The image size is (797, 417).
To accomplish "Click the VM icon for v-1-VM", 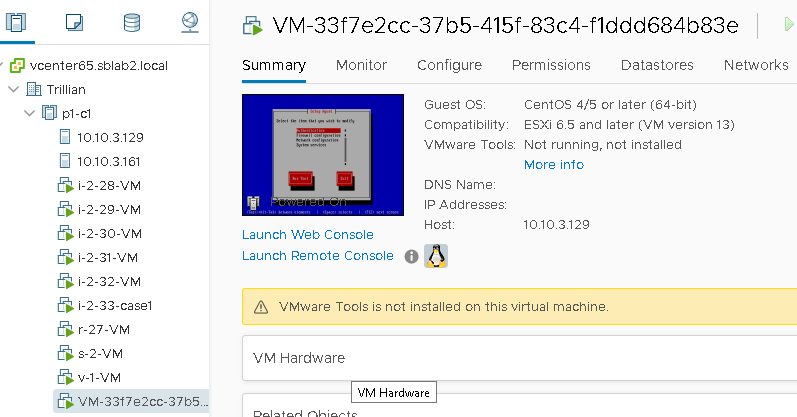I will (x=66, y=377).
